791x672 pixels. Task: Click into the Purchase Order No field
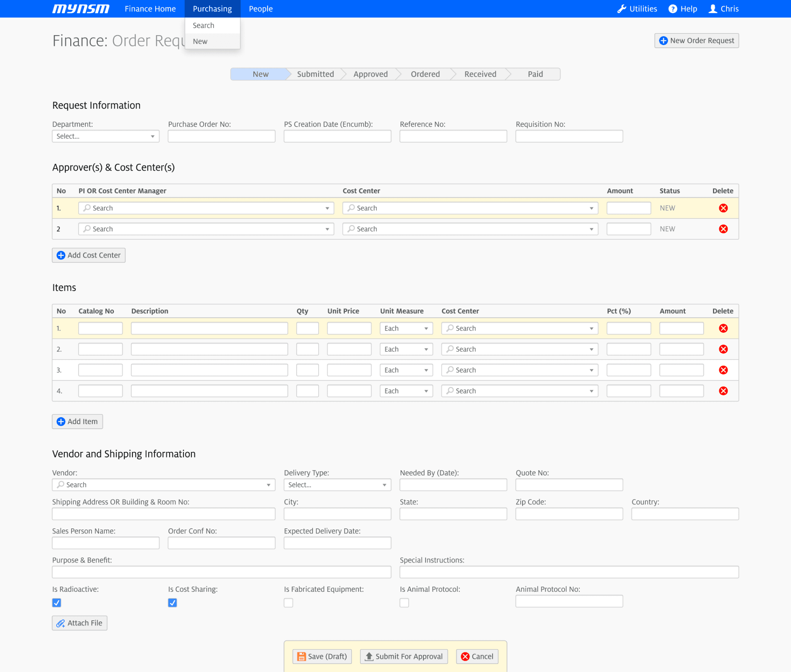[221, 136]
